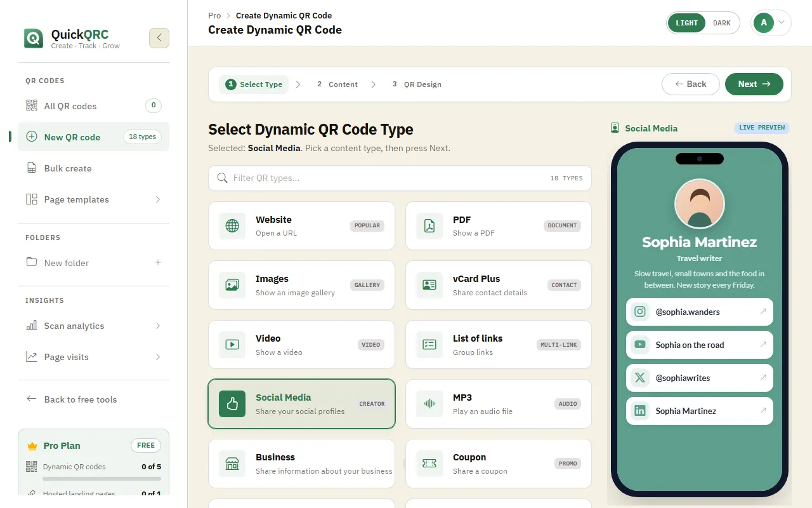This screenshot has width=812, height=508.
Task: Go to the QR Design step
Action: pyautogui.click(x=417, y=84)
